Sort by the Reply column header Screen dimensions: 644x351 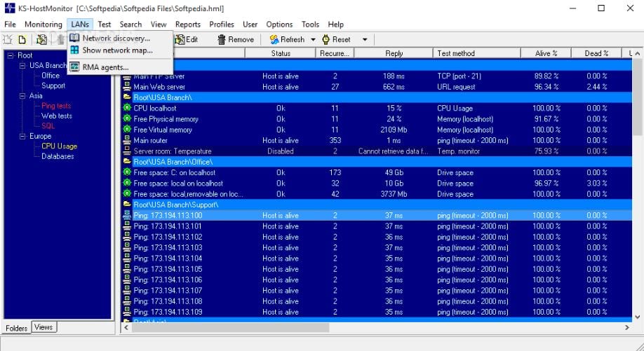394,53
